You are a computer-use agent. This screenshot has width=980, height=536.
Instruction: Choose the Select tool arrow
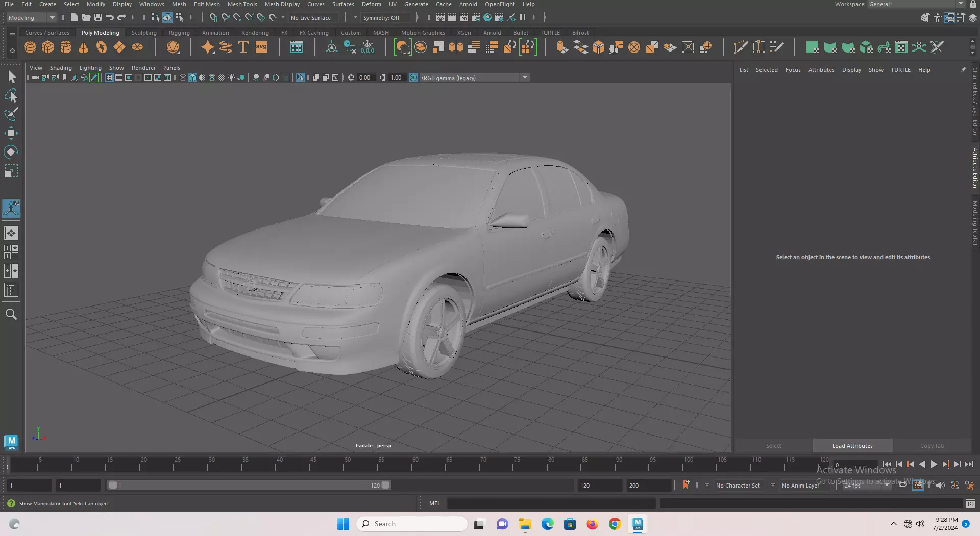tap(11, 77)
